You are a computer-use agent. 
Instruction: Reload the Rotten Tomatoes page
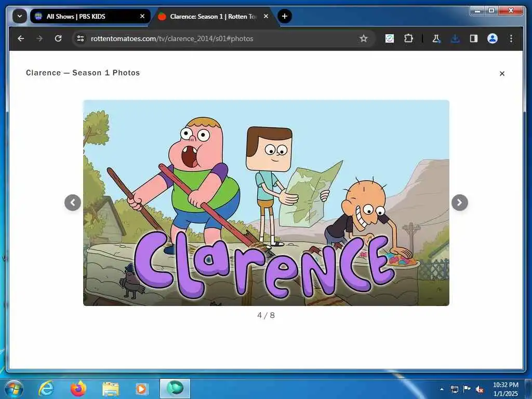58,38
